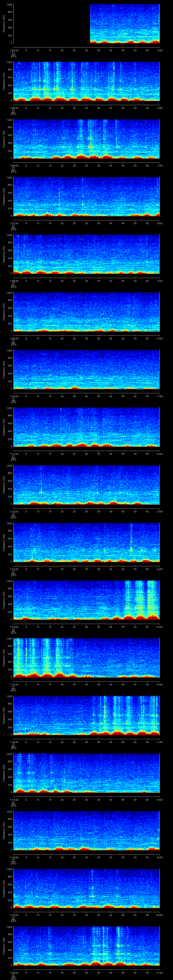Click the black empty area in the first spectrogram
The height and width of the screenshot is (980, 173).
[x=51, y=24]
